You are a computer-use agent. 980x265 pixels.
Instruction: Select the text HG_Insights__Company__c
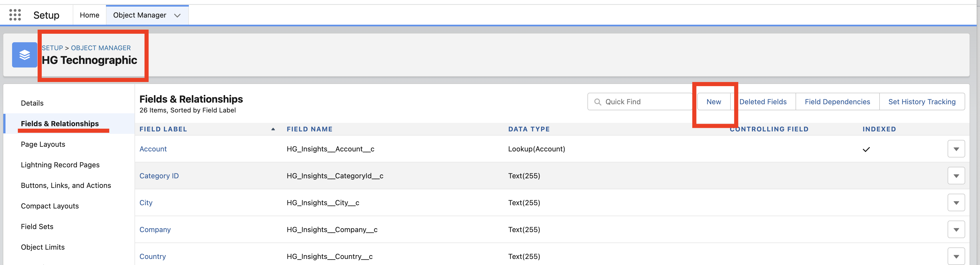coord(332,230)
